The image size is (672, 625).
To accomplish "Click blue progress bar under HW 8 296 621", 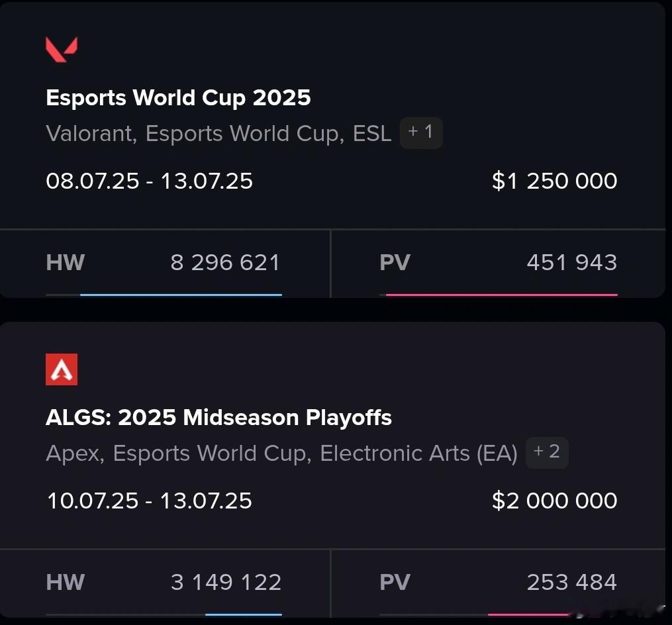I will pyautogui.click(x=181, y=295).
